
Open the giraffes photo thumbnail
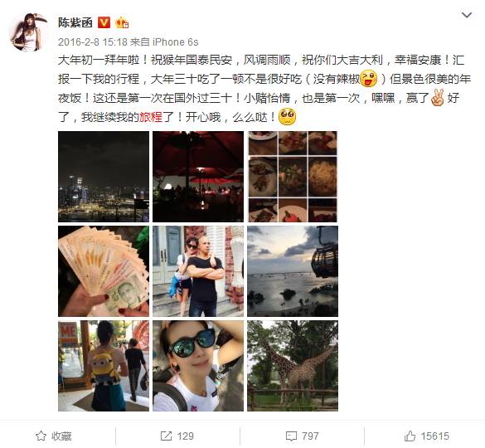click(293, 366)
